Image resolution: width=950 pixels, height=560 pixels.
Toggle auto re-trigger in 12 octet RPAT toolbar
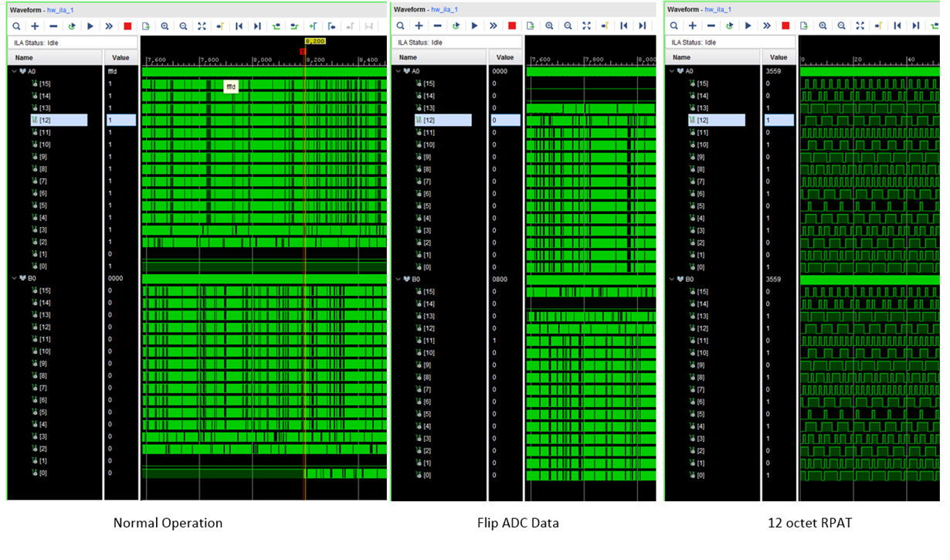730,25
